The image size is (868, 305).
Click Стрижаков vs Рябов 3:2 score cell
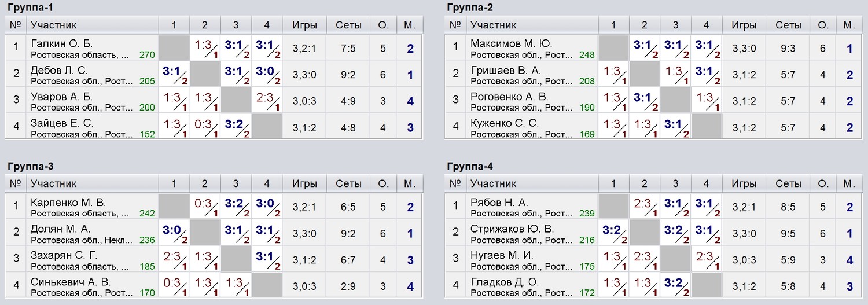tap(613, 233)
